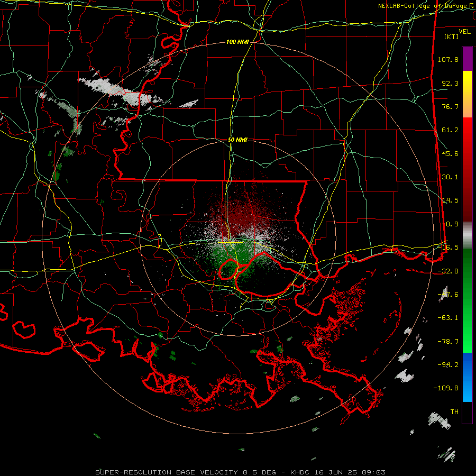Click the 14.5 velocity scale value
The width and height of the screenshot is (476, 476).
[x=450, y=200]
